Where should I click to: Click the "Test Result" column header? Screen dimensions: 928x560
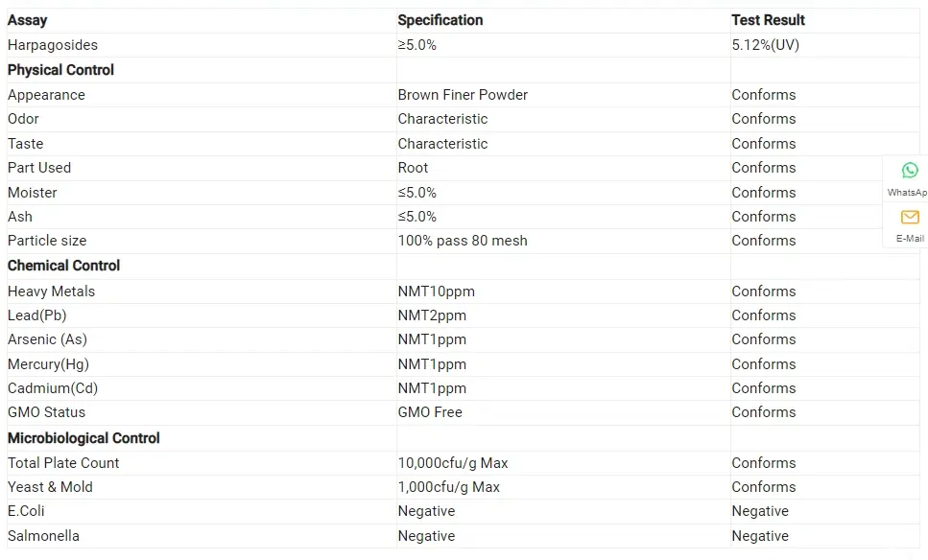768,20
